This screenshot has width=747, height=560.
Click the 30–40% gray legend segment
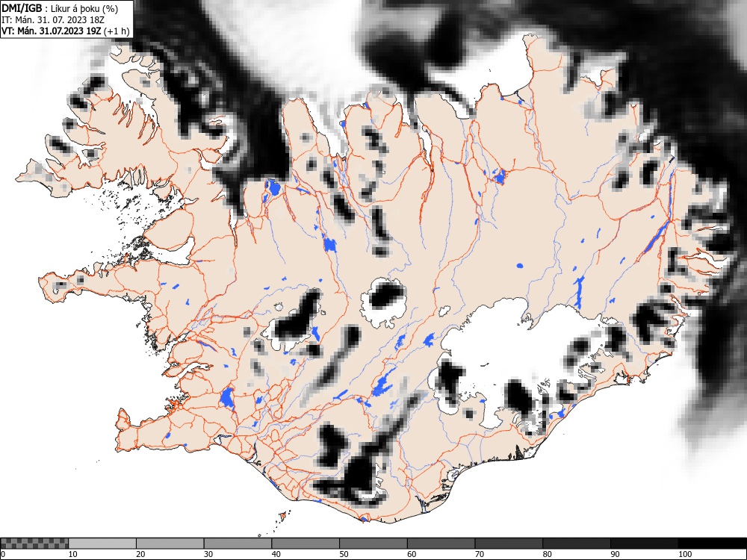[x=238, y=544]
